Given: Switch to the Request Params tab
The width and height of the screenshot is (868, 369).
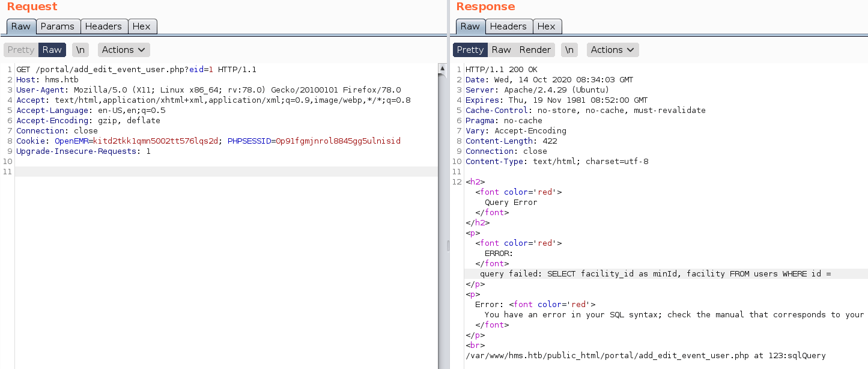Looking at the screenshot, I should tap(58, 26).
